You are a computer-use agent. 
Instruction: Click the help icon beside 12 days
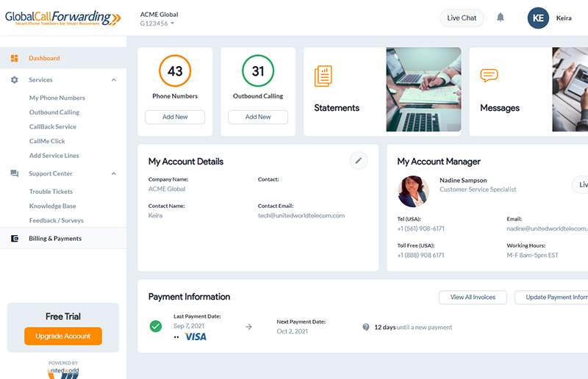click(x=366, y=327)
